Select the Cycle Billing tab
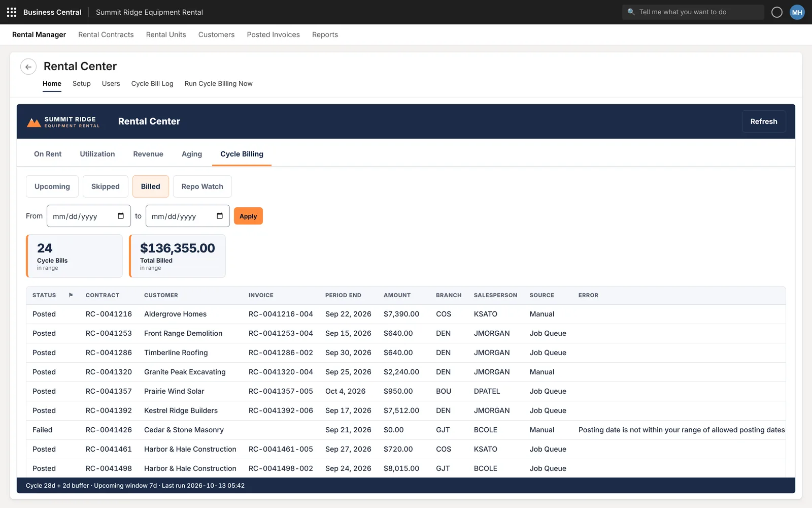812x508 pixels. (242, 154)
